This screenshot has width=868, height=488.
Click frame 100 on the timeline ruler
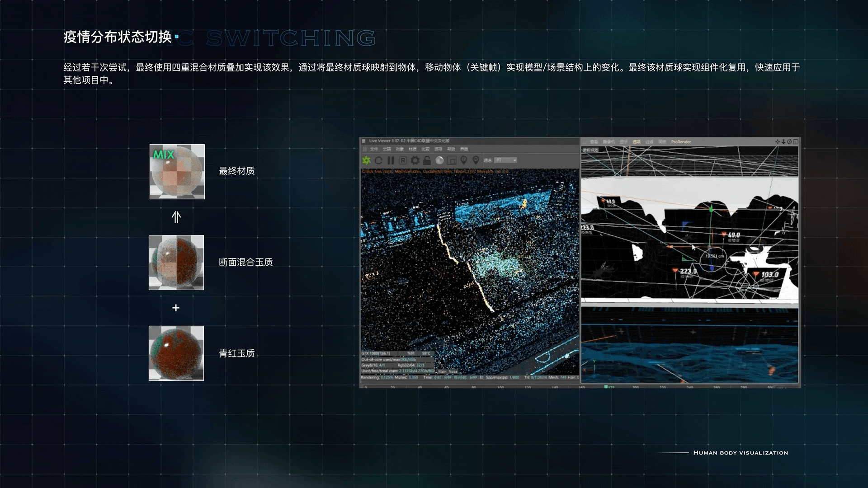(500, 387)
